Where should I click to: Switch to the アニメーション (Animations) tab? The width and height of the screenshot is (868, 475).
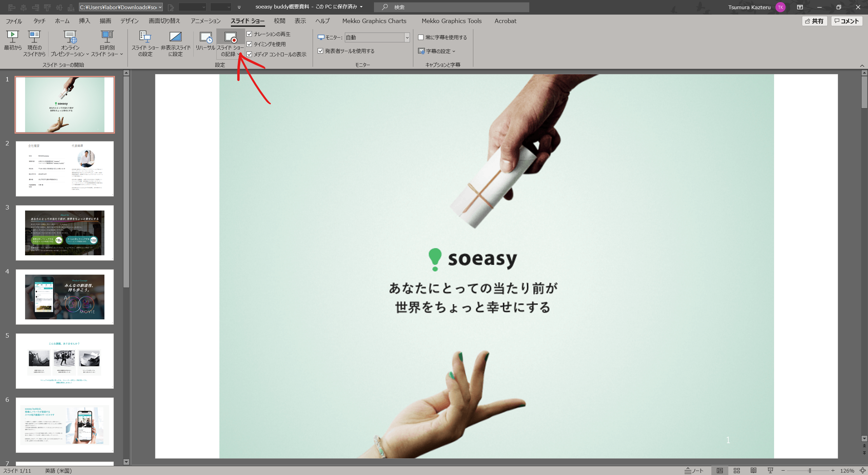(205, 21)
